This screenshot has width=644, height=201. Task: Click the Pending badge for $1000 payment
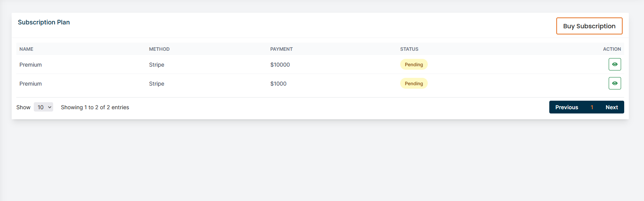coord(414,84)
